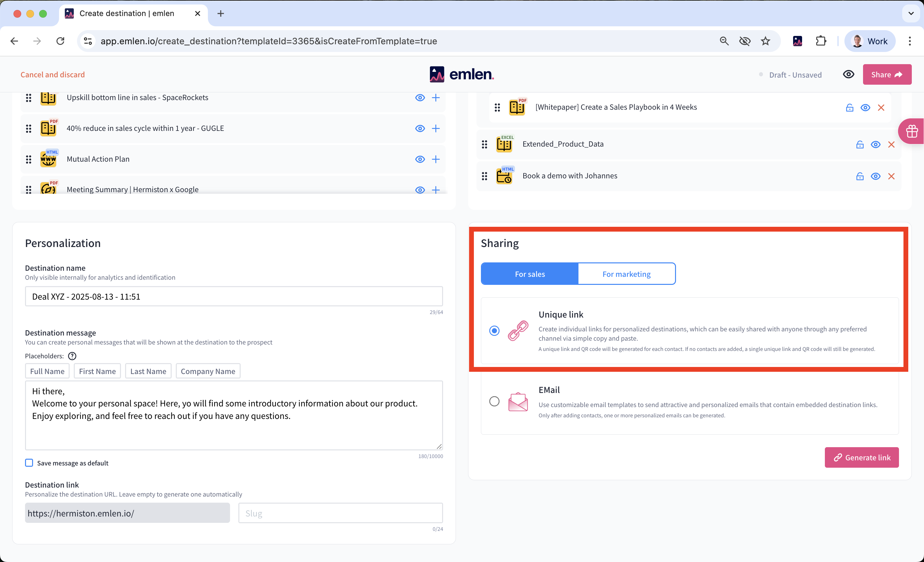924x562 pixels.
Task: Click unlock icon for Book a demo with Johannes
Action: (860, 176)
